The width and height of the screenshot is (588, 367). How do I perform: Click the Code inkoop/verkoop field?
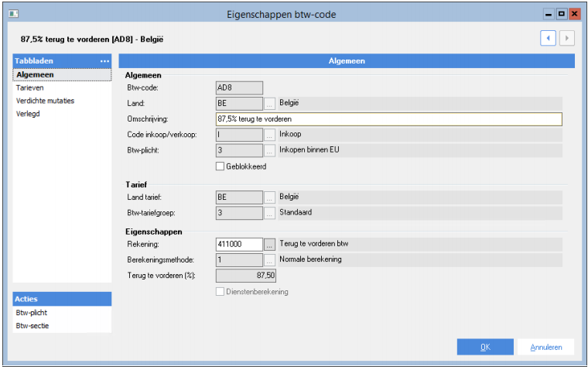[x=239, y=135]
